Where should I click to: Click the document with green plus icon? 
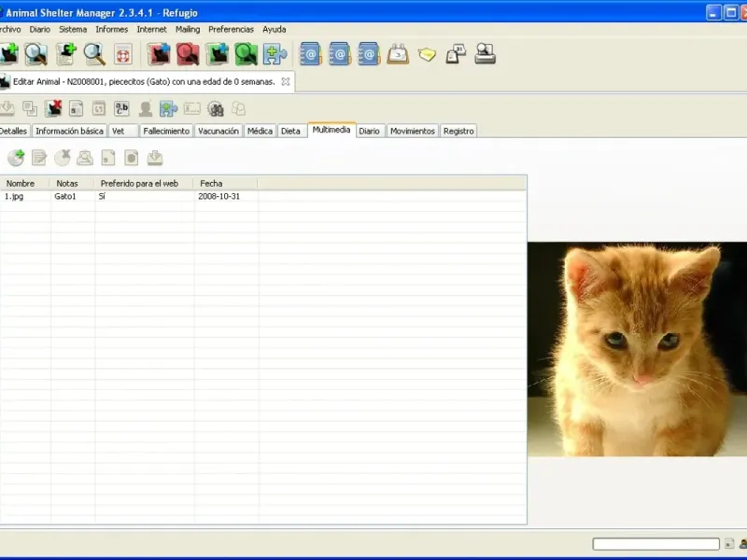(x=65, y=54)
